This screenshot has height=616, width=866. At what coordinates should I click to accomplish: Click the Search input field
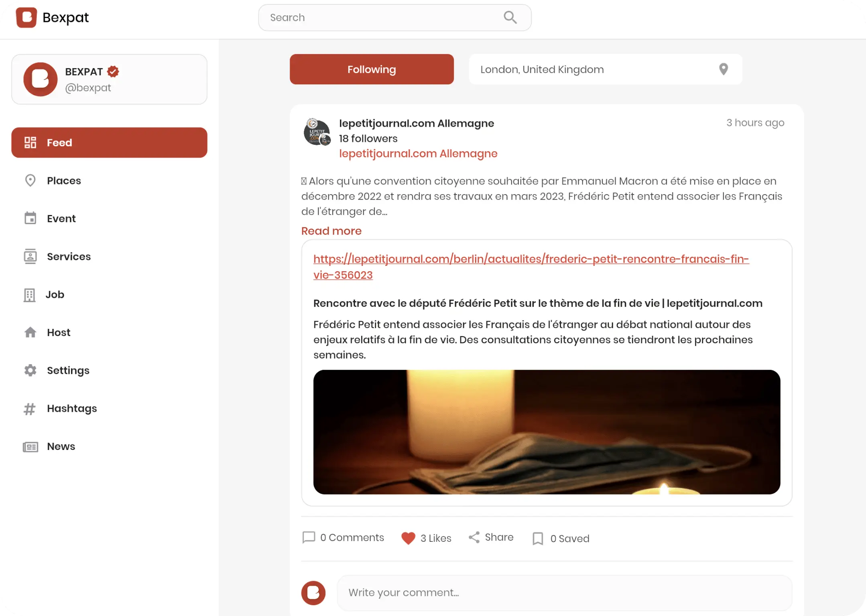coord(394,17)
